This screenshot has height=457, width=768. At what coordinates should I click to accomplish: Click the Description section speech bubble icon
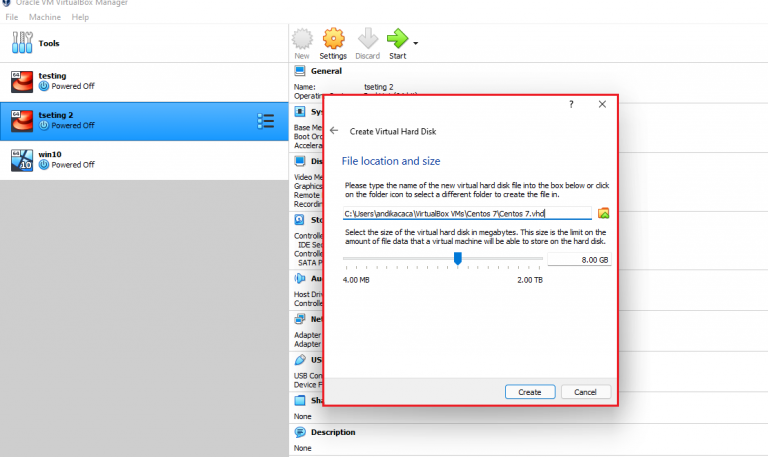click(300, 432)
